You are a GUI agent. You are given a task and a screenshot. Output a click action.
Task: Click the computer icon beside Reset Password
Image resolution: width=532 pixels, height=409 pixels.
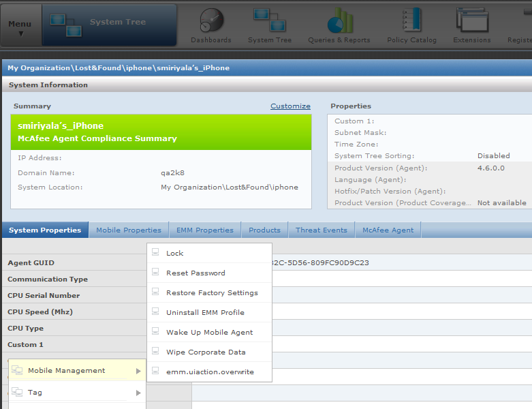tap(155, 272)
